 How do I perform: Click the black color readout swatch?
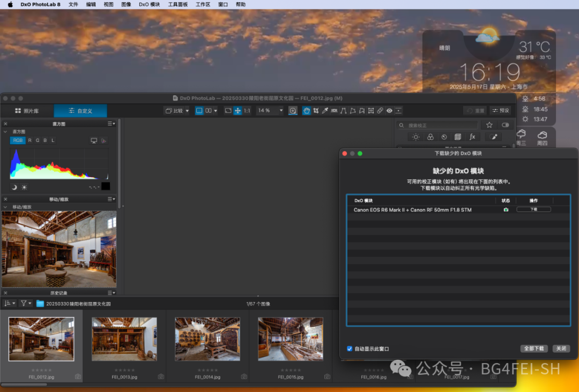106,186
